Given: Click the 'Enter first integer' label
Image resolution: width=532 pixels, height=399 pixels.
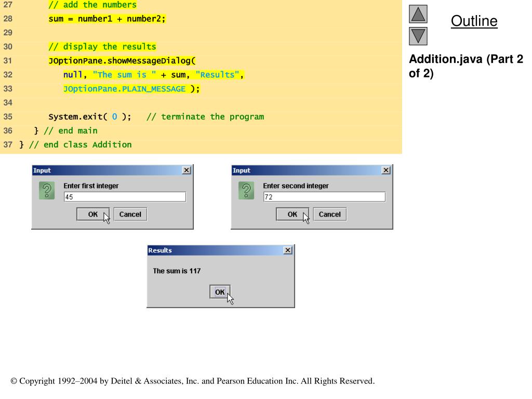Looking at the screenshot, I should pyautogui.click(x=91, y=186).
